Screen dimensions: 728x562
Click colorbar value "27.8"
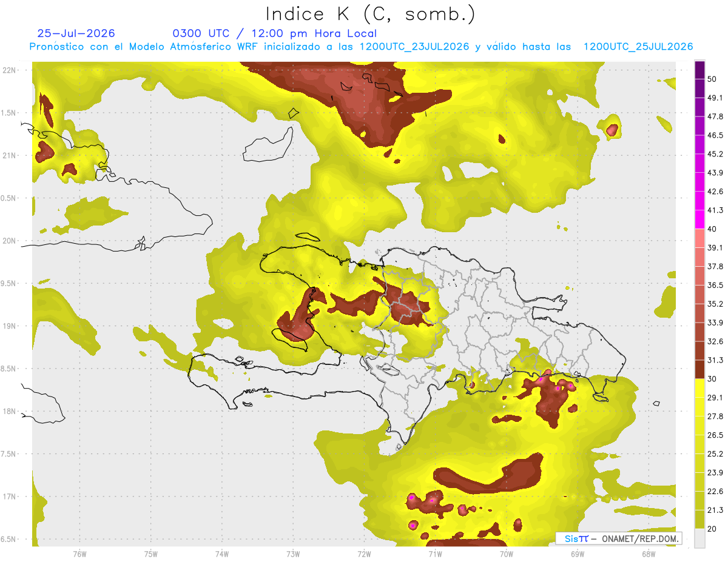pyautogui.click(x=715, y=416)
